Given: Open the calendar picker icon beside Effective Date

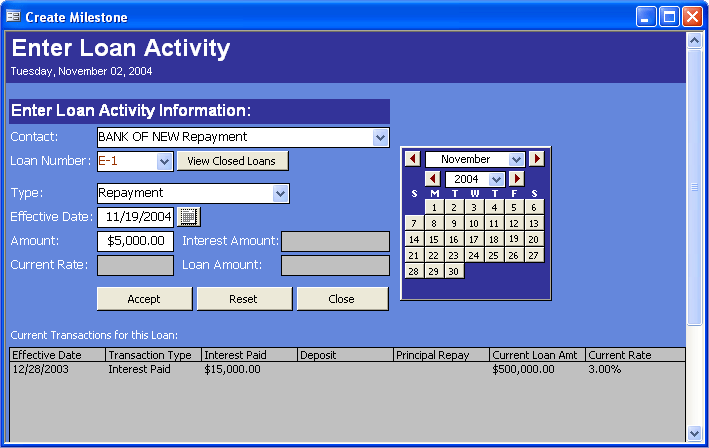Looking at the screenshot, I should coord(189,217).
